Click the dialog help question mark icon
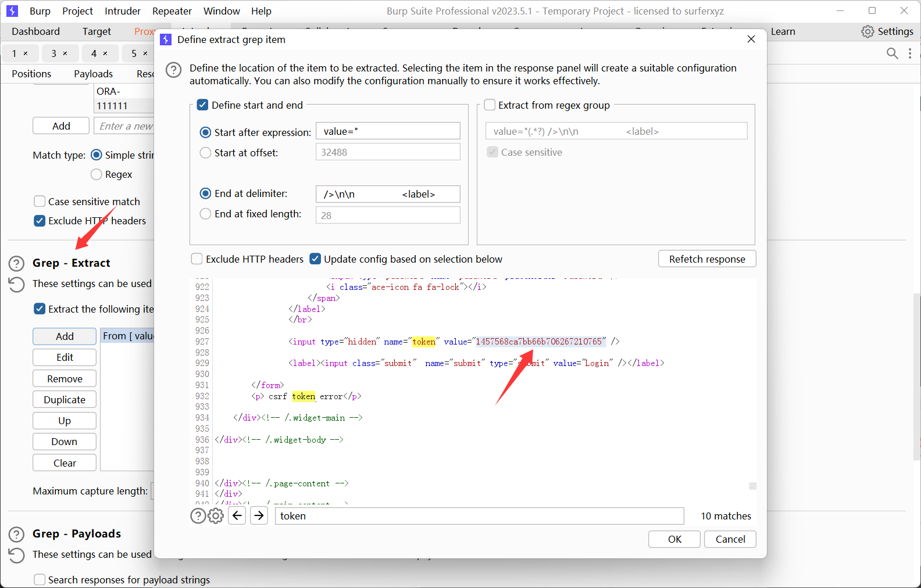This screenshot has width=921, height=588. click(x=173, y=70)
